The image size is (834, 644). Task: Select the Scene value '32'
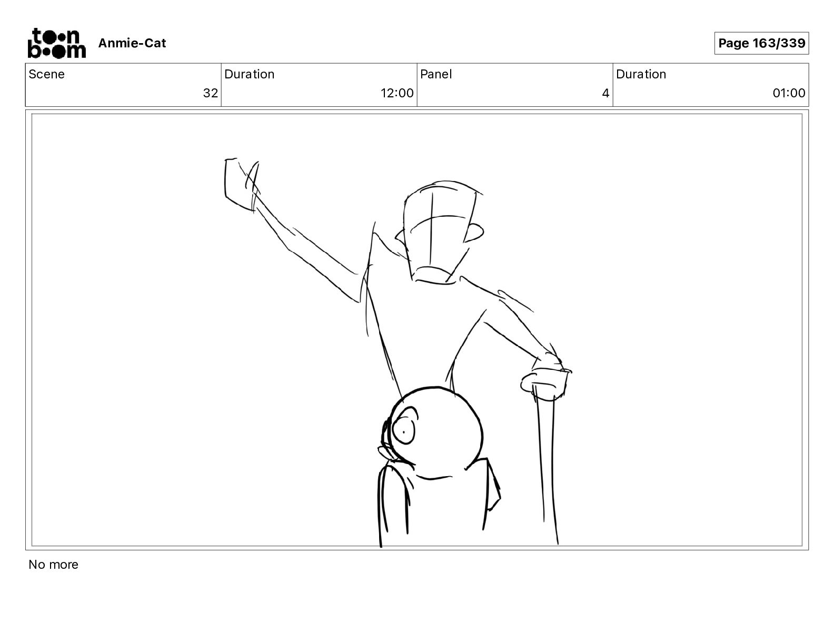211,93
